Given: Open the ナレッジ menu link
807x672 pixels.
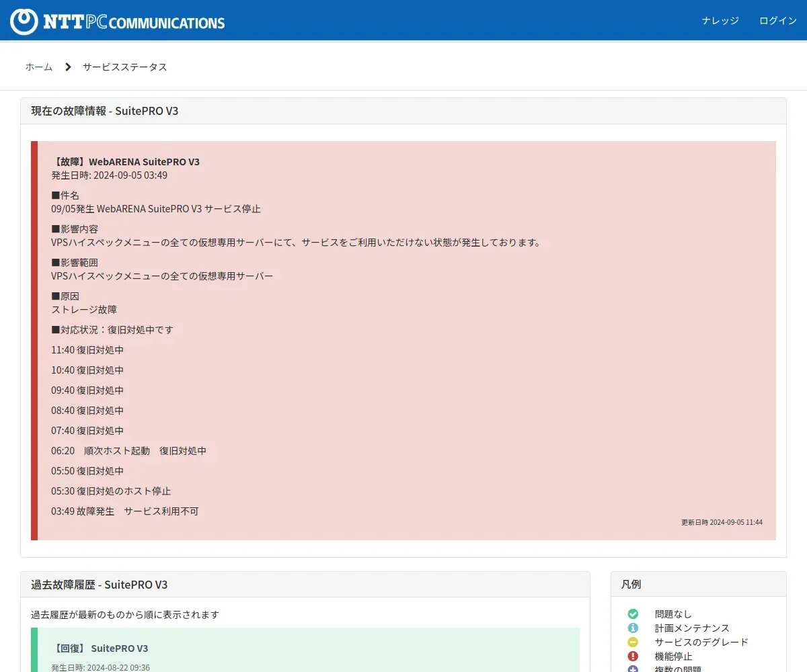Looking at the screenshot, I should coord(720,21).
